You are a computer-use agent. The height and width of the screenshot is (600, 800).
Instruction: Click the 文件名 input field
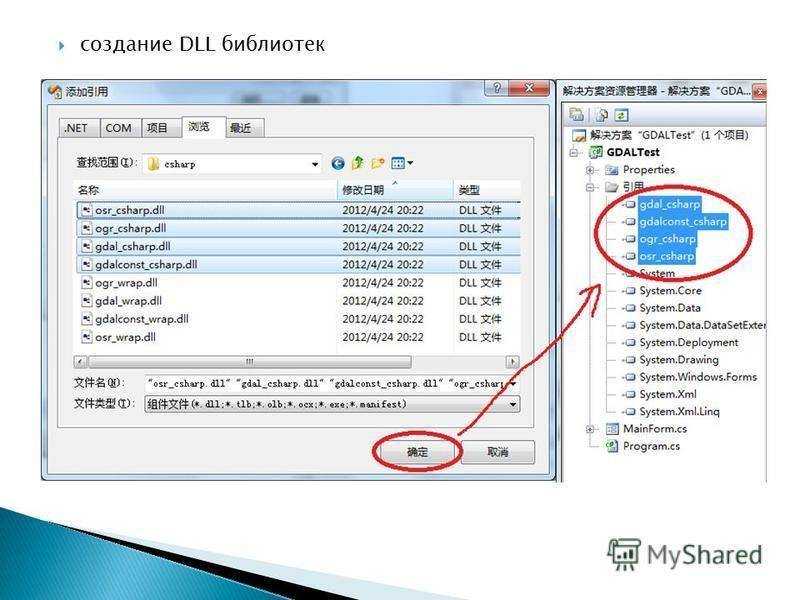pyautogui.click(x=326, y=383)
